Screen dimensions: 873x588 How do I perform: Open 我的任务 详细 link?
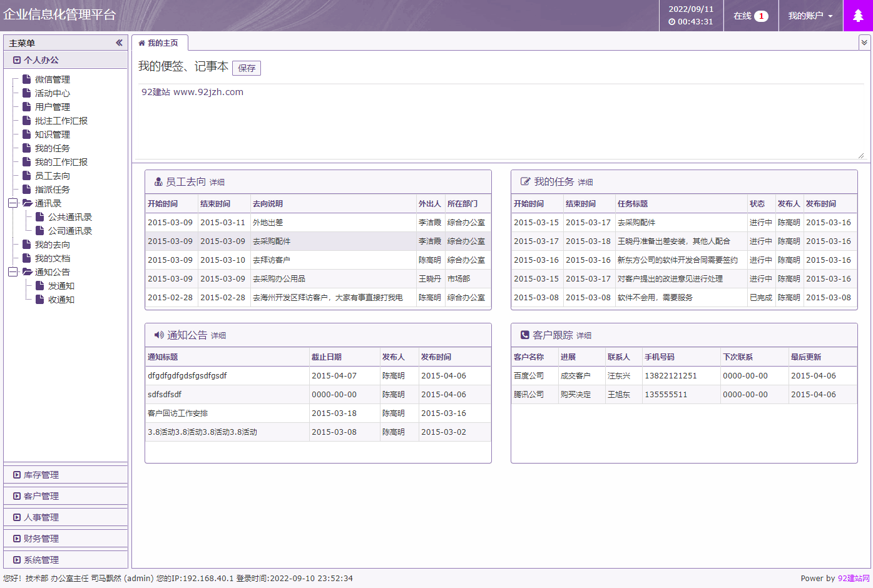point(586,183)
